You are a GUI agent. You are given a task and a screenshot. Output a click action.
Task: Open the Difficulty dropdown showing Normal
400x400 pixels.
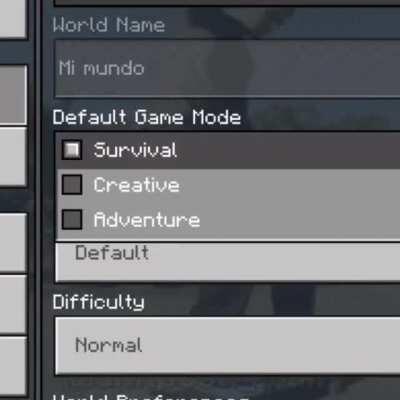click(228, 346)
